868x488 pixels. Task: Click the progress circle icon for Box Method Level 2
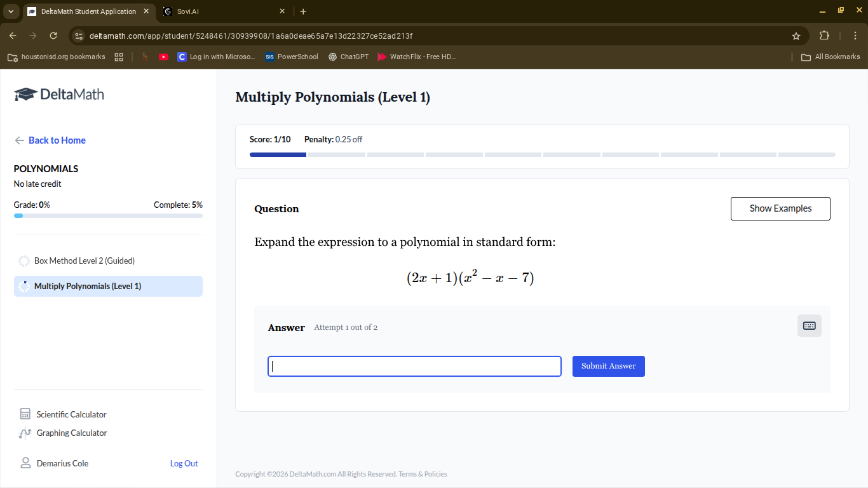pyautogui.click(x=24, y=261)
